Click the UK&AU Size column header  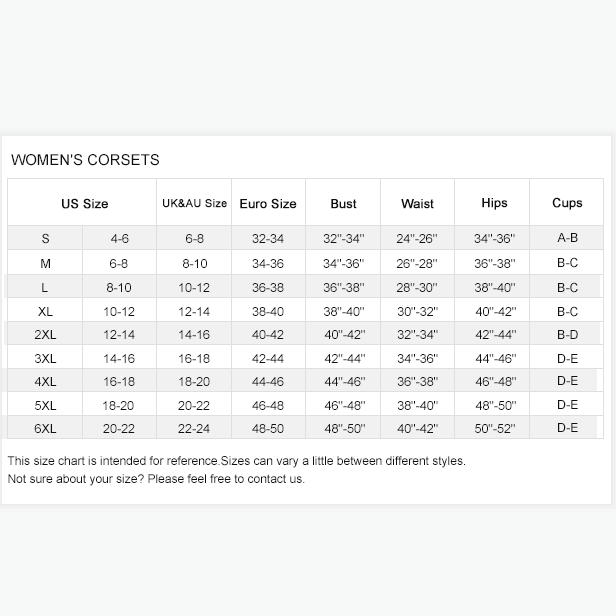(x=194, y=204)
